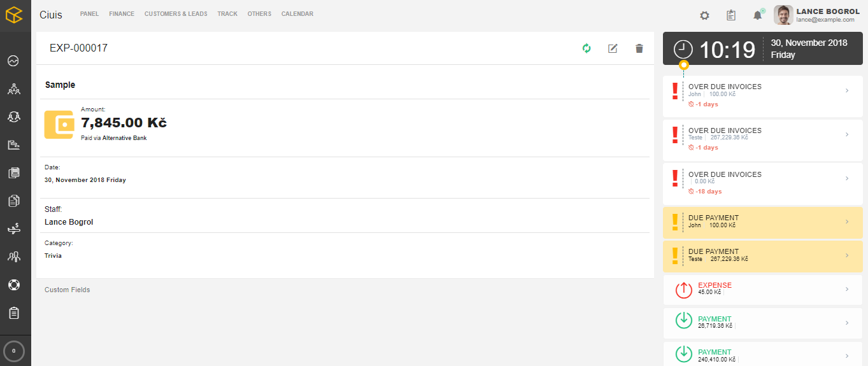The image size is (868, 366).
Task: Expand the PAYMENT 26,719.36 Kč chevron
Action: coord(847,323)
